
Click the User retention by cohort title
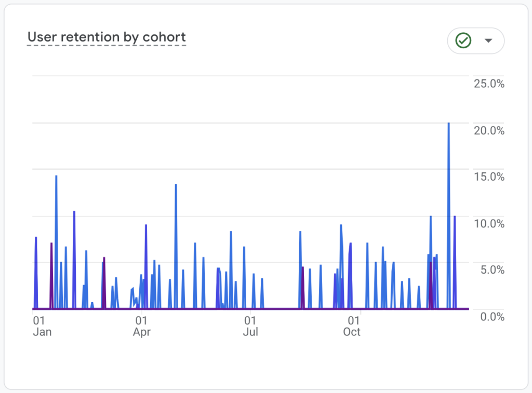107,37
